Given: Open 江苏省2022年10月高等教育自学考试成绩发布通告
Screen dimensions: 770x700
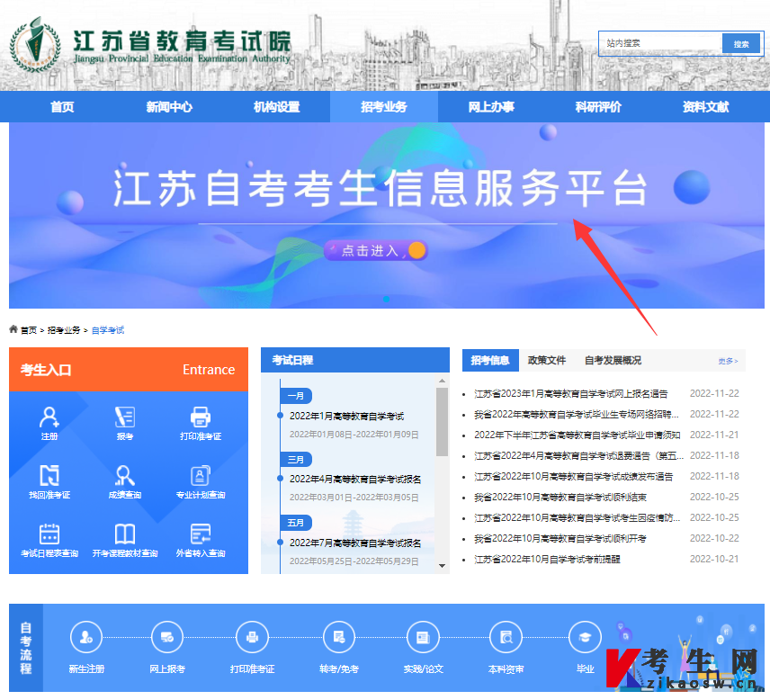Looking at the screenshot, I should coord(574,476).
